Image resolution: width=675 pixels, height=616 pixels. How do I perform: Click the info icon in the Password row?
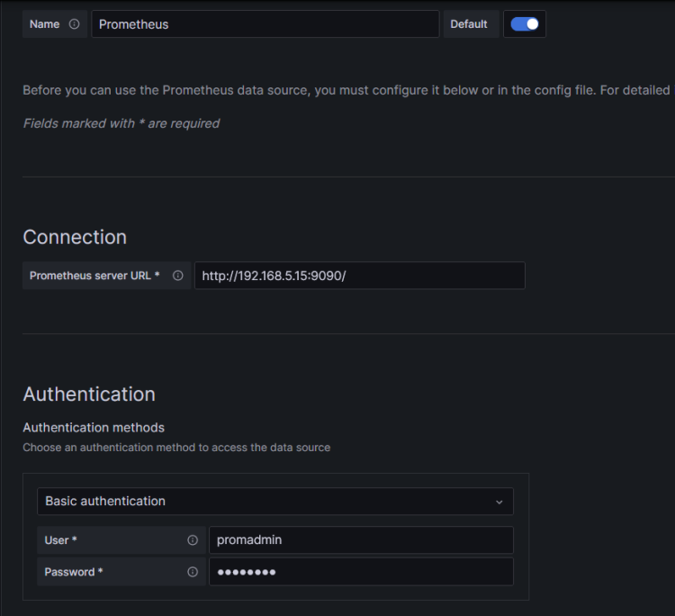193,572
